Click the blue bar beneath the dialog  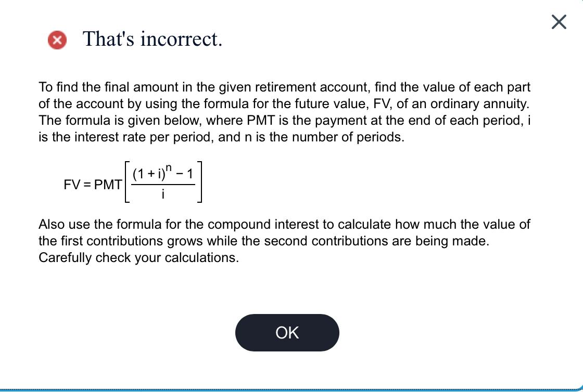tap(291, 388)
